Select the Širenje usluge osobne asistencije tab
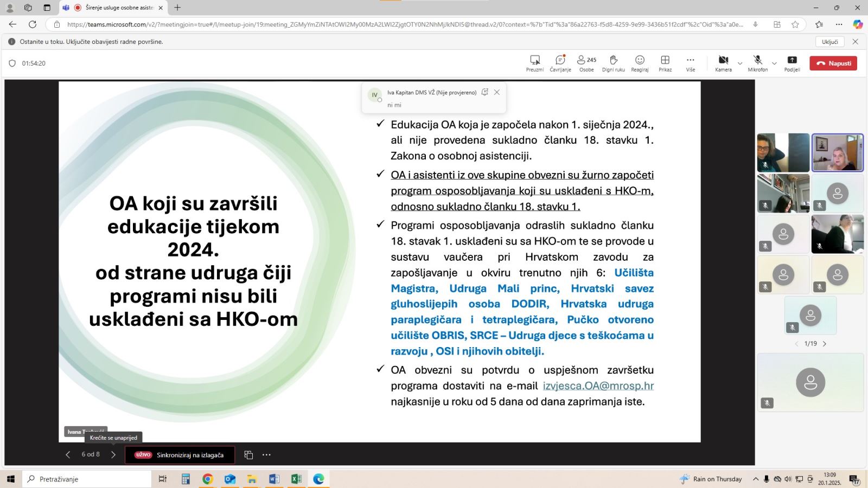 click(113, 8)
